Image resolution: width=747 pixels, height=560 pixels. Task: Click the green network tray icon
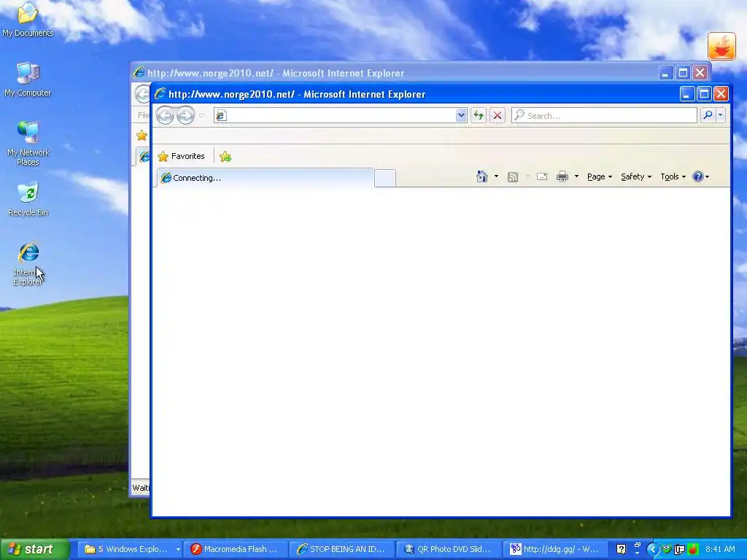pos(667,550)
